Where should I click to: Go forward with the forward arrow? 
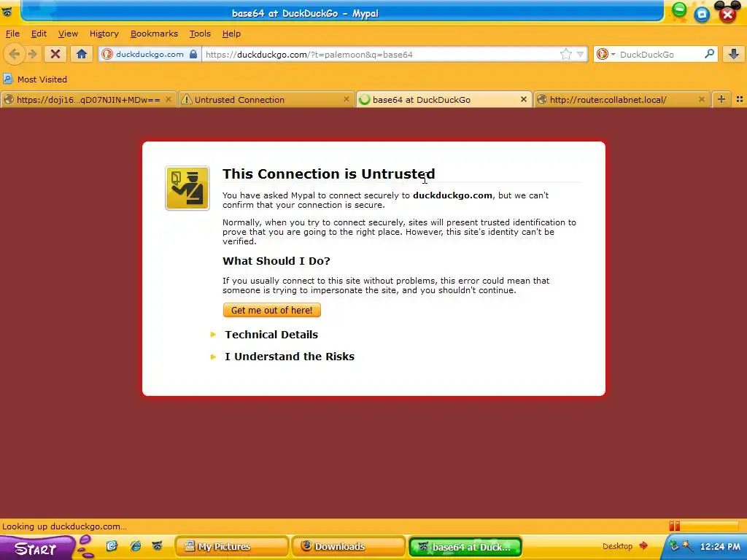(x=32, y=54)
